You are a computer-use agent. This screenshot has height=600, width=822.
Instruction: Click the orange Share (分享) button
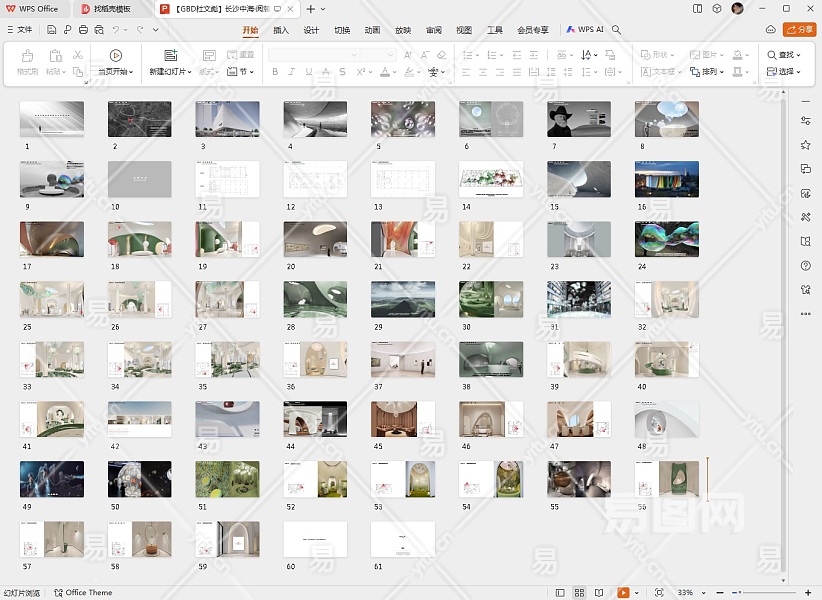click(x=800, y=30)
